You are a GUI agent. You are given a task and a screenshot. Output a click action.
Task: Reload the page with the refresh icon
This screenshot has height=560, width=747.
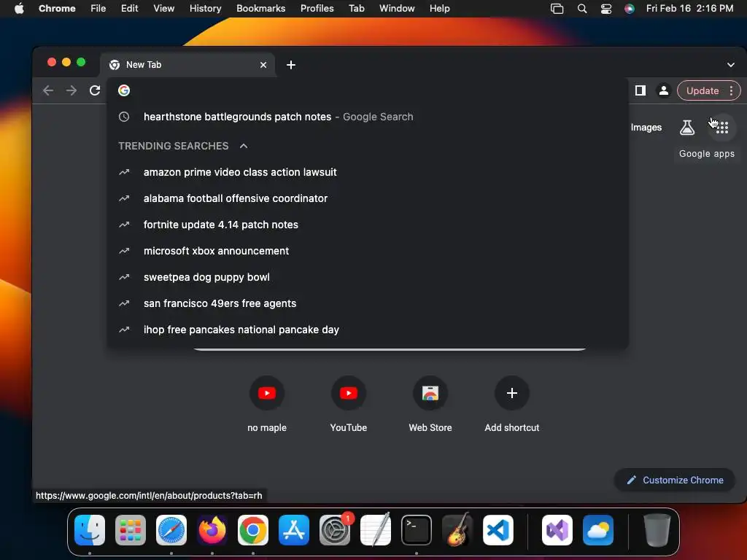95,90
